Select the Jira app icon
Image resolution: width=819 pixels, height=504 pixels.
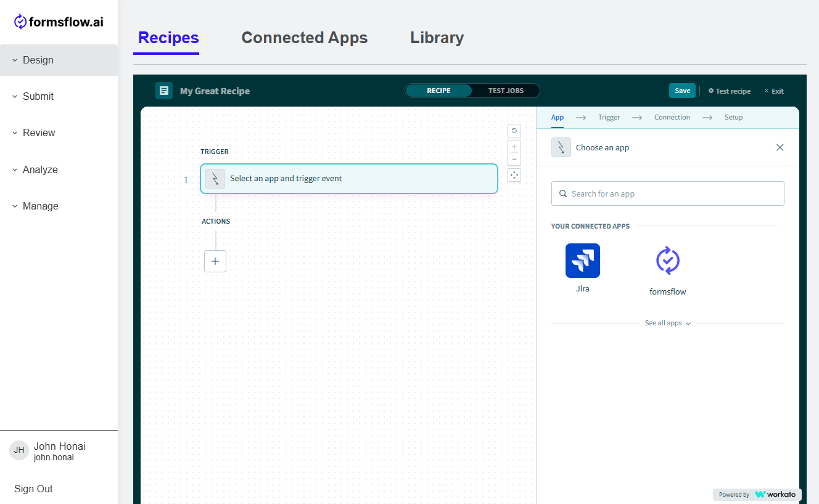pyautogui.click(x=583, y=261)
